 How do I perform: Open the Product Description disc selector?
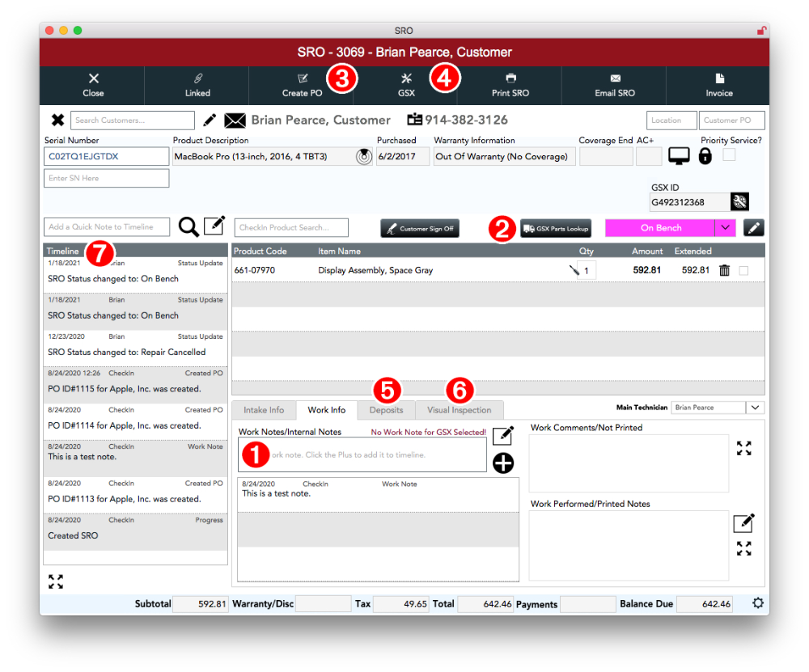(x=364, y=157)
